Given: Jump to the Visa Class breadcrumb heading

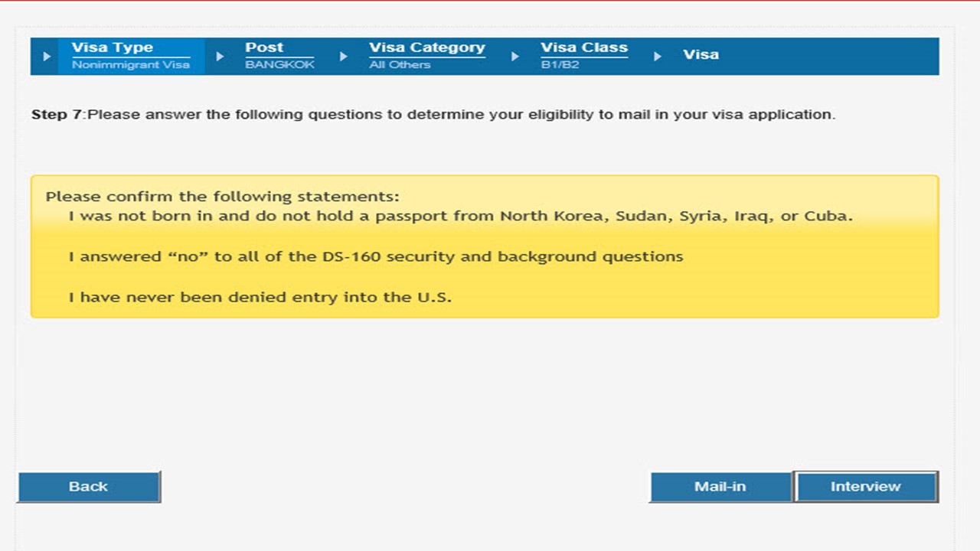Looking at the screenshot, I should [584, 47].
